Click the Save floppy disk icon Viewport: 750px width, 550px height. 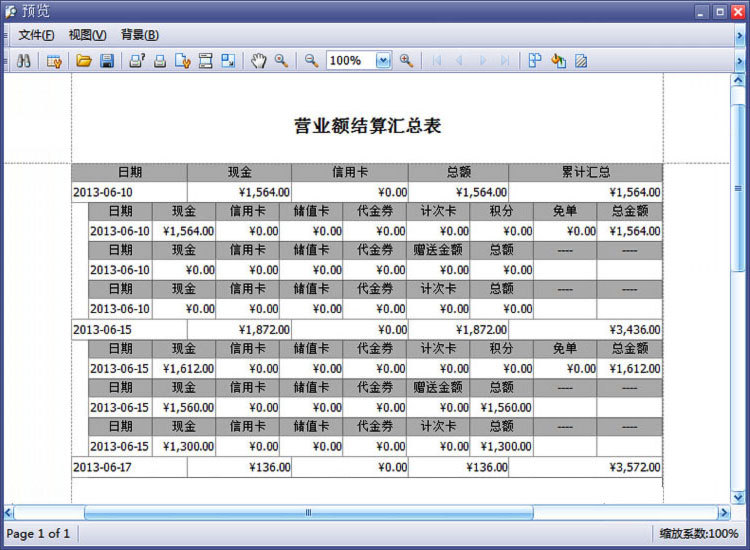point(107,61)
